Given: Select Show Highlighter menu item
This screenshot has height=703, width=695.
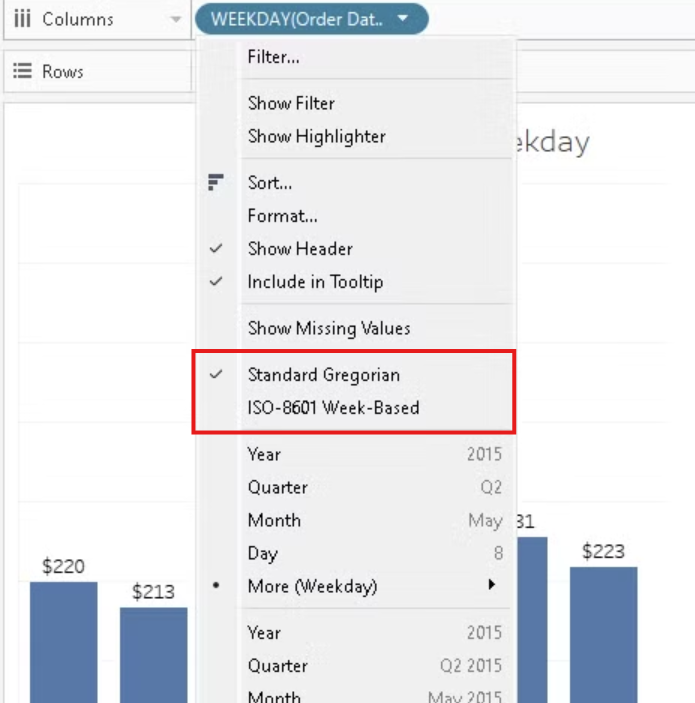Looking at the screenshot, I should pyautogui.click(x=316, y=136).
